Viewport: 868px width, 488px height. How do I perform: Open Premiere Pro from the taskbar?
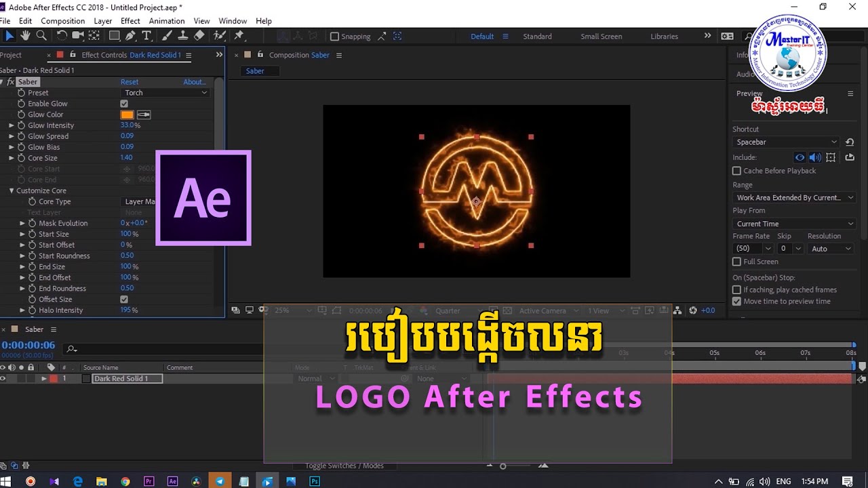(x=149, y=481)
